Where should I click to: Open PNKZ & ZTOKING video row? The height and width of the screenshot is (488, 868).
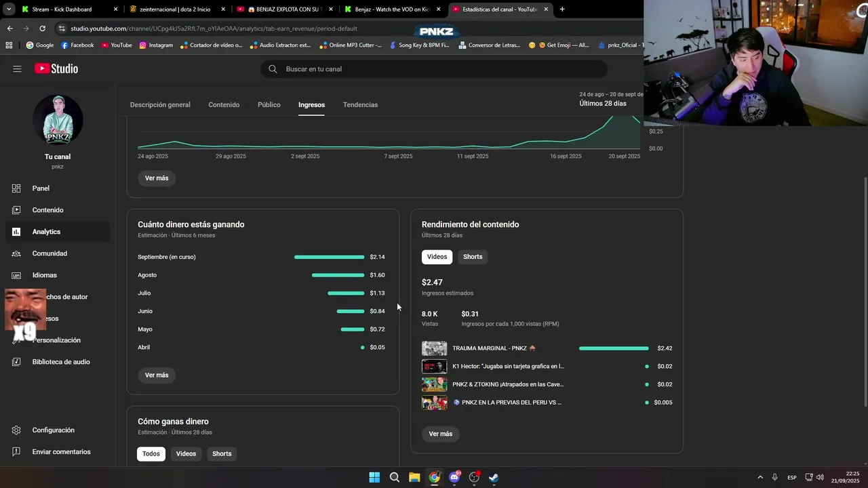click(x=547, y=384)
